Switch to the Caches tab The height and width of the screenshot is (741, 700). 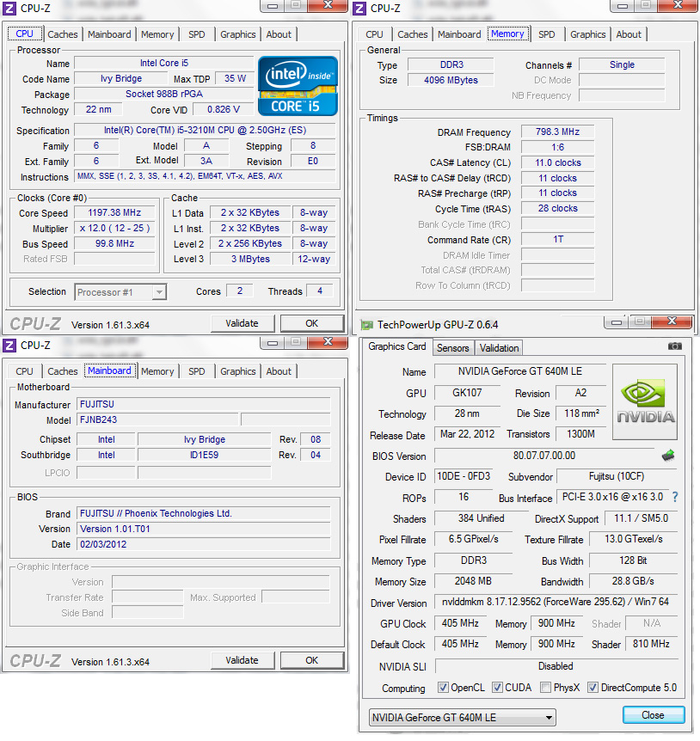pos(63,34)
